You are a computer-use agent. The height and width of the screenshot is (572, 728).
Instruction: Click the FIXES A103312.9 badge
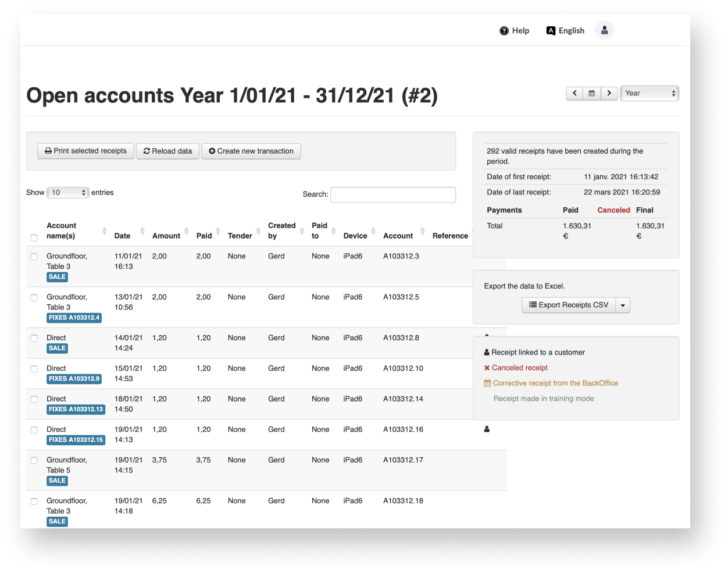74,379
